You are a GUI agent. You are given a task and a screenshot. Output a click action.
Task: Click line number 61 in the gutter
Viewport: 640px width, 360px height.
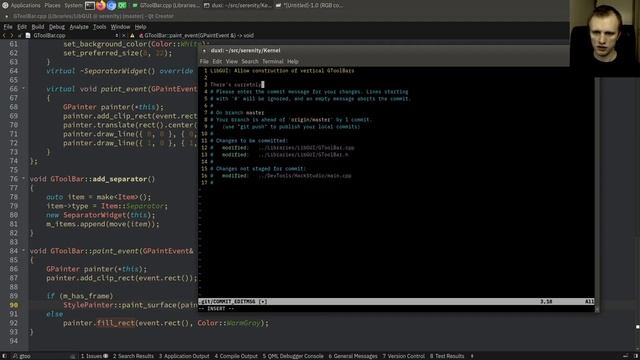(13, 44)
